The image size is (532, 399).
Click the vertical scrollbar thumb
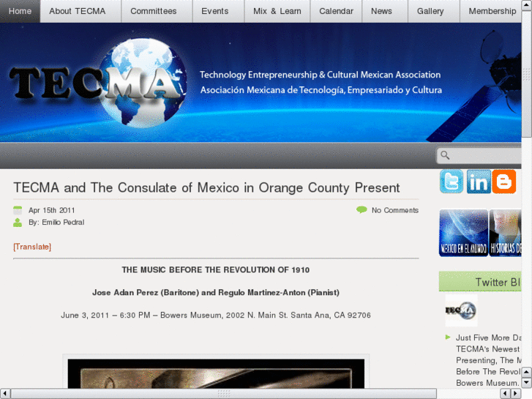tap(527, 74)
